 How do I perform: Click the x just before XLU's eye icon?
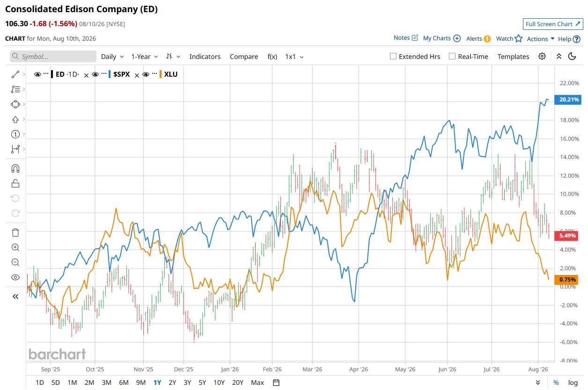[x=137, y=75]
